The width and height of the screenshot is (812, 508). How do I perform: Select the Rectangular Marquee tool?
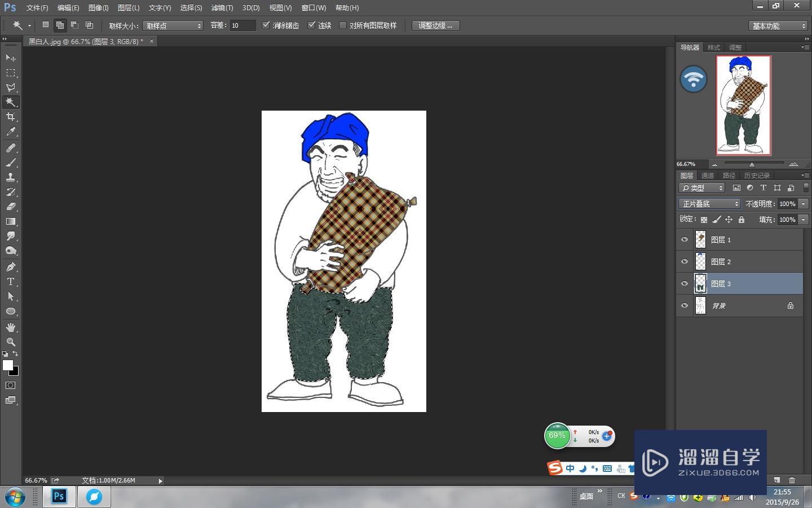point(11,73)
